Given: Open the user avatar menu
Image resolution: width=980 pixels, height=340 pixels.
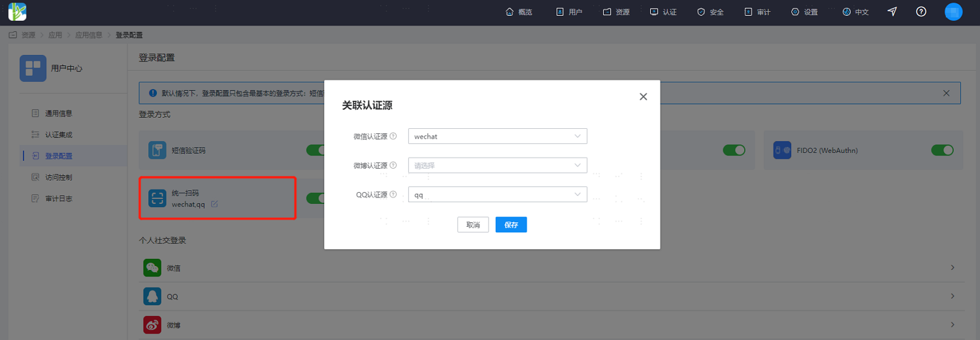Looking at the screenshot, I should (x=953, y=12).
